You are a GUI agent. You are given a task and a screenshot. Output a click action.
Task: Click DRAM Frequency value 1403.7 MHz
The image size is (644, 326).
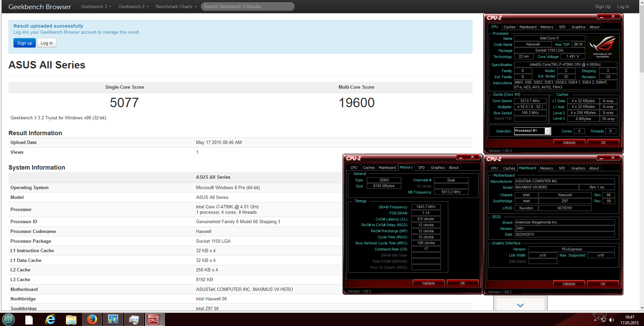pyautogui.click(x=426, y=207)
